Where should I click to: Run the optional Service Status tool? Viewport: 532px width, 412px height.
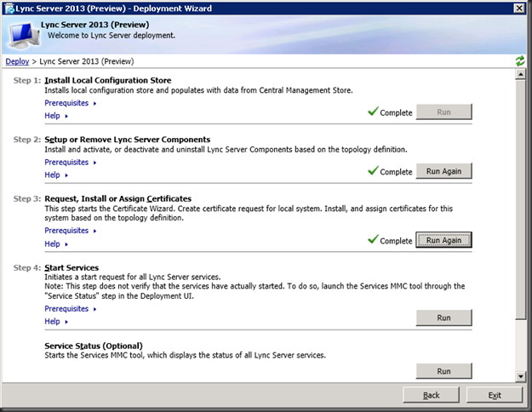pyautogui.click(x=443, y=371)
